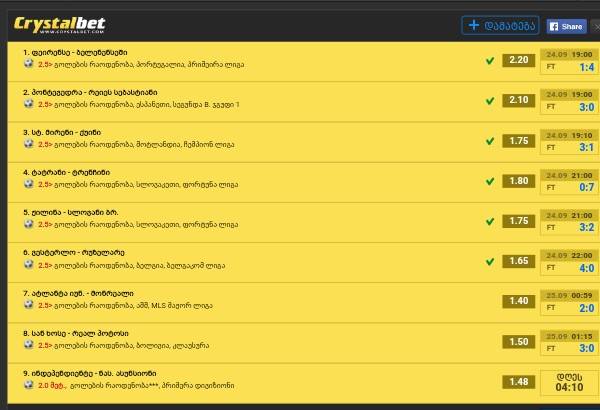600x410 pixels.
Task: Open match 3 team names title
Action: [x=62, y=132]
